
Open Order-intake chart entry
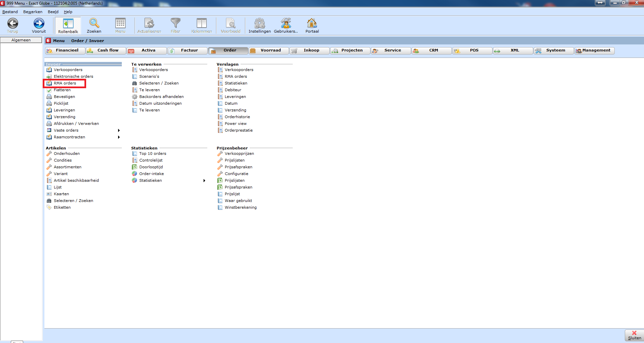(151, 174)
